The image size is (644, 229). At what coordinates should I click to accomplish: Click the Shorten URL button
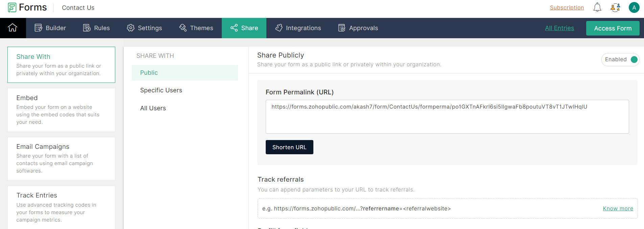tap(289, 147)
